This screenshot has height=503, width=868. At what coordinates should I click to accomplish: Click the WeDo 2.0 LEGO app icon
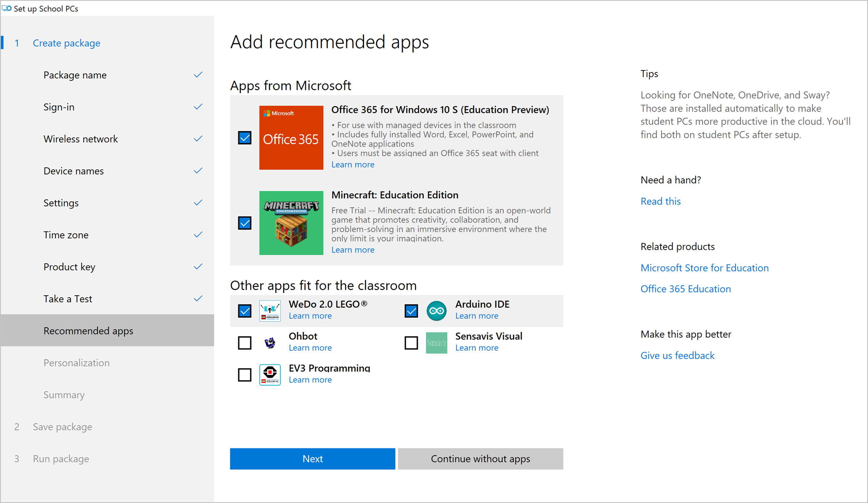pyautogui.click(x=270, y=311)
